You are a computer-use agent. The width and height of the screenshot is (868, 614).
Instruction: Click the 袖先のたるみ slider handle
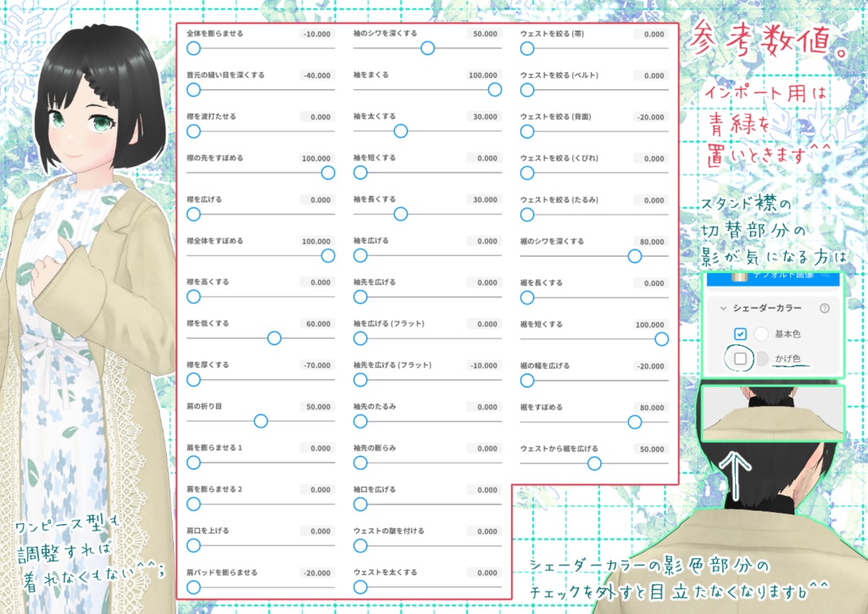click(x=360, y=421)
